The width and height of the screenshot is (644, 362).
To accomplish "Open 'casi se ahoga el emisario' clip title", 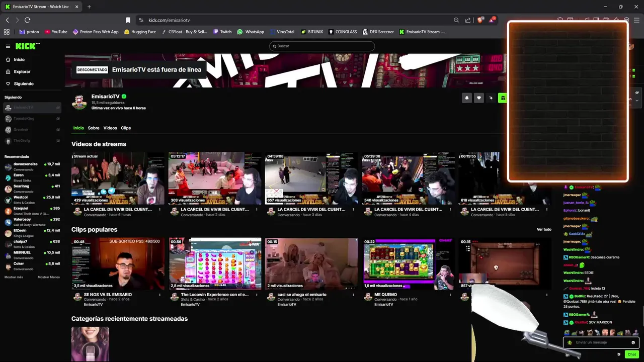I will click(x=302, y=295).
